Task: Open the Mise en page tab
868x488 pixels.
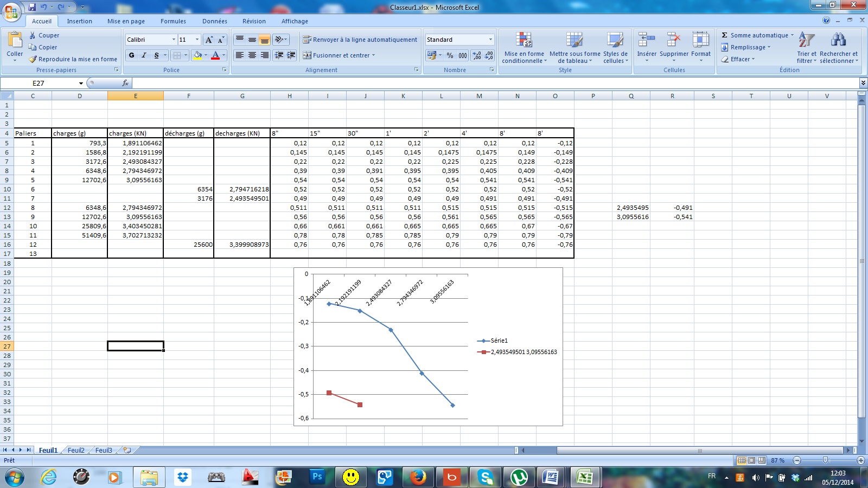Action: [126, 21]
